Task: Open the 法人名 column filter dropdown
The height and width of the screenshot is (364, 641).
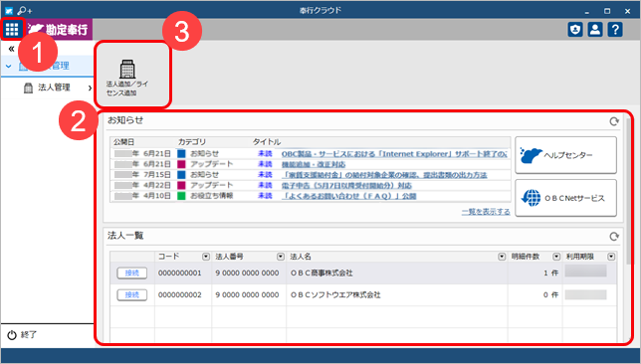Action: [502, 257]
